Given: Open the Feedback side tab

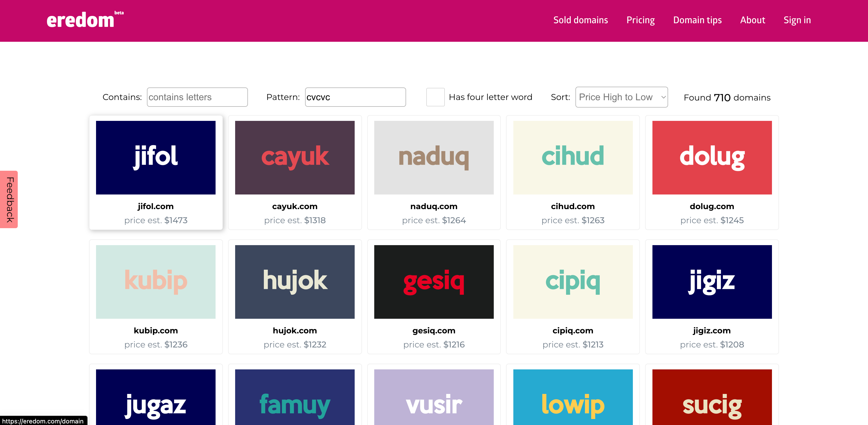Looking at the screenshot, I should [x=9, y=199].
